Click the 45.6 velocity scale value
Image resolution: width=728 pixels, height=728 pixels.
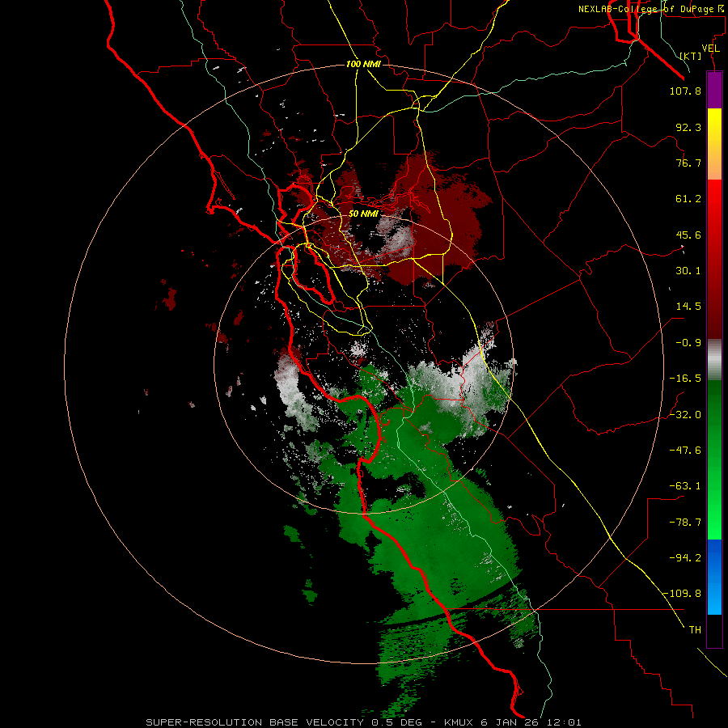[688, 235]
